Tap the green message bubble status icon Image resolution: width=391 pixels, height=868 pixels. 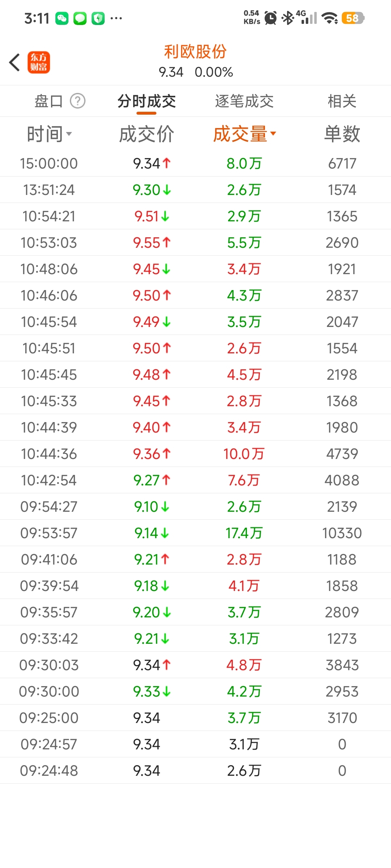tap(80, 18)
